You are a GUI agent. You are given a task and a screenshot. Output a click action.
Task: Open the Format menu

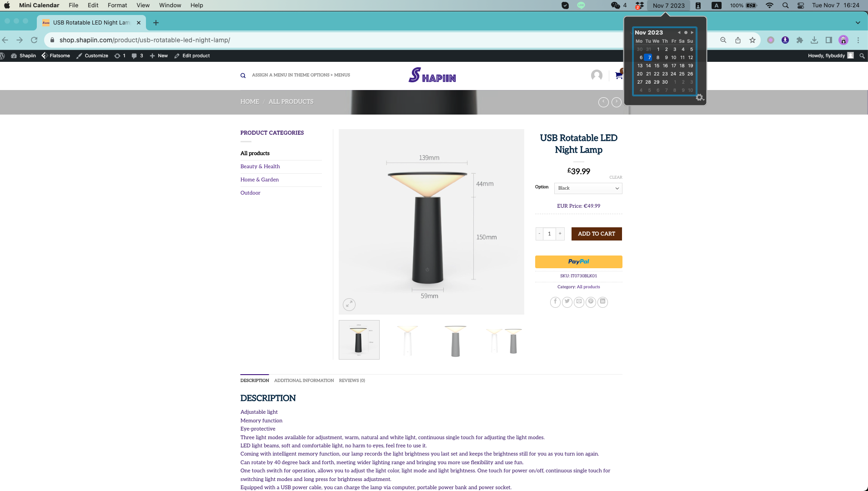117,5
